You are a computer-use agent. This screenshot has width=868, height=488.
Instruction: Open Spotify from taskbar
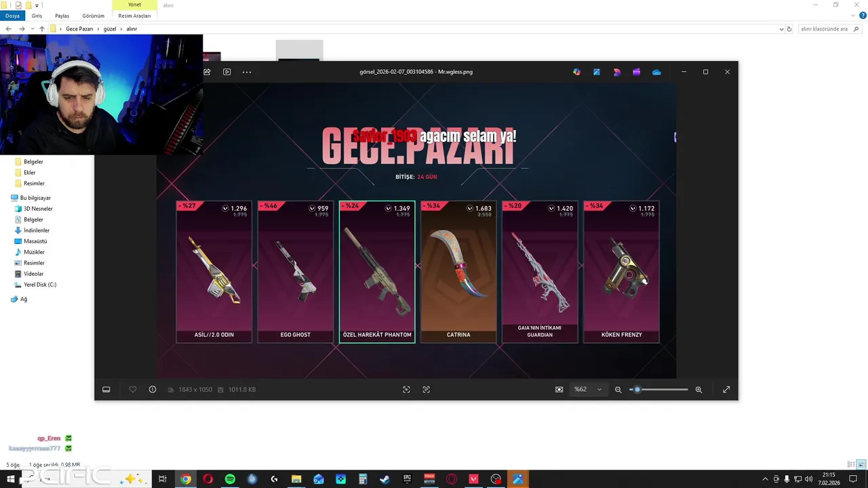[x=230, y=479]
